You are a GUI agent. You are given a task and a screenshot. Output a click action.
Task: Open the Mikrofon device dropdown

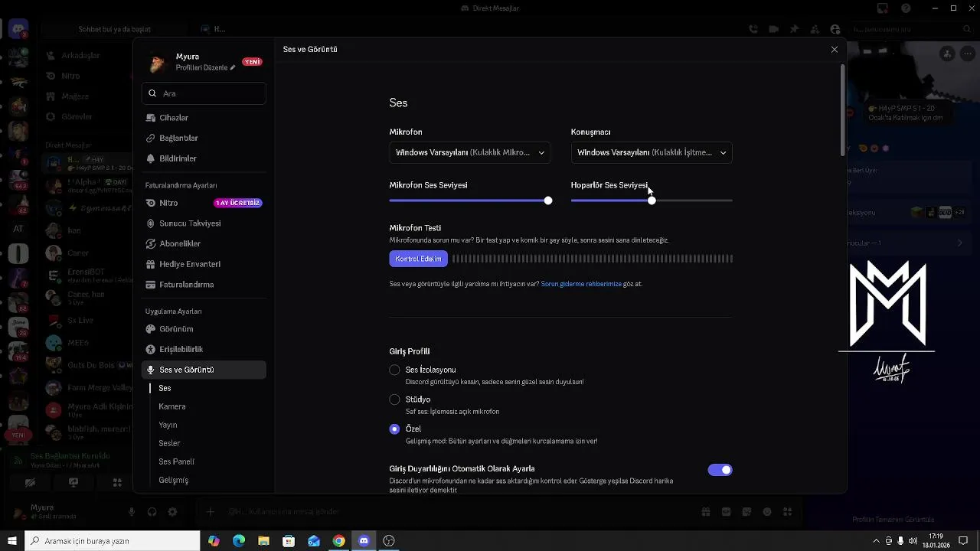point(469,152)
